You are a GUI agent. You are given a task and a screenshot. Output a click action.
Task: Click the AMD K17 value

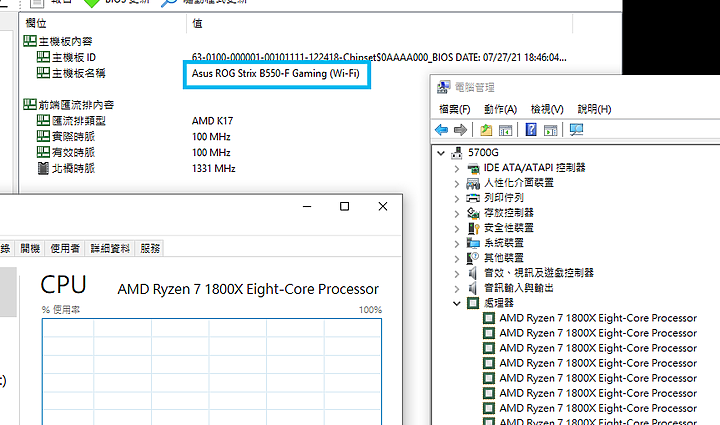(x=213, y=121)
